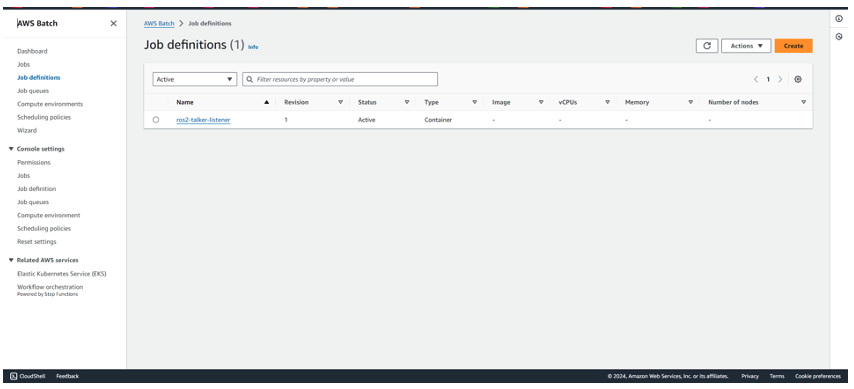The height and width of the screenshot is (389, 854).
Task: Open Jobs under AWS Batch sidebar
Action: click(23, 64)
